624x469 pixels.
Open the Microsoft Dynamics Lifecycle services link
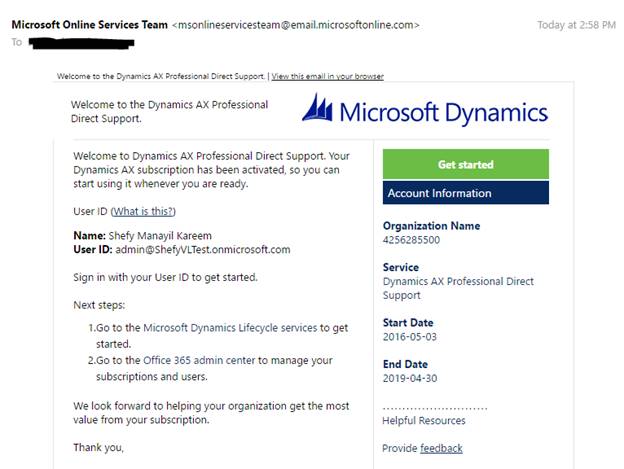pyautogui.click(x=230, y=327)
